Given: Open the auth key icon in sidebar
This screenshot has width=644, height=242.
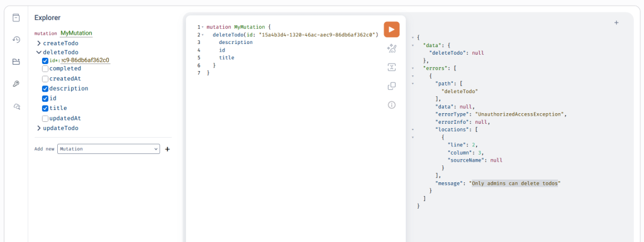Looking at the screenshot, I should click(x=16, y=84).
